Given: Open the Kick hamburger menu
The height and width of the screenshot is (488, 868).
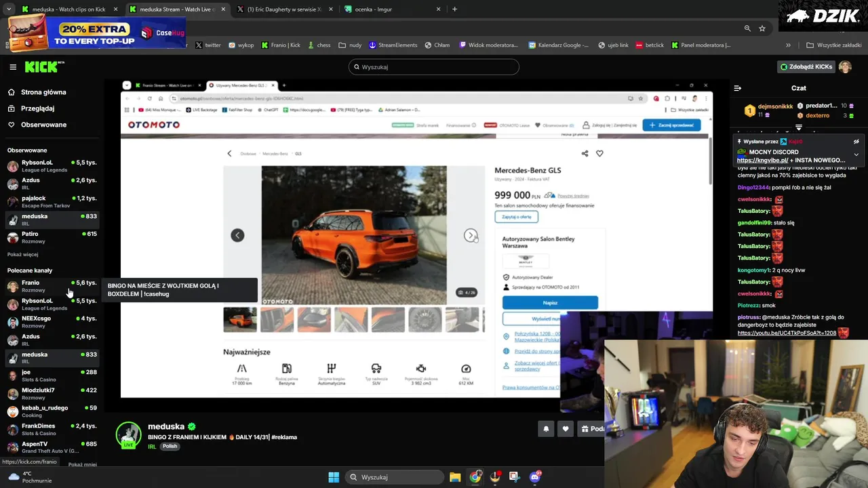Looking at the screenshot, I should [x=13, y=67].
